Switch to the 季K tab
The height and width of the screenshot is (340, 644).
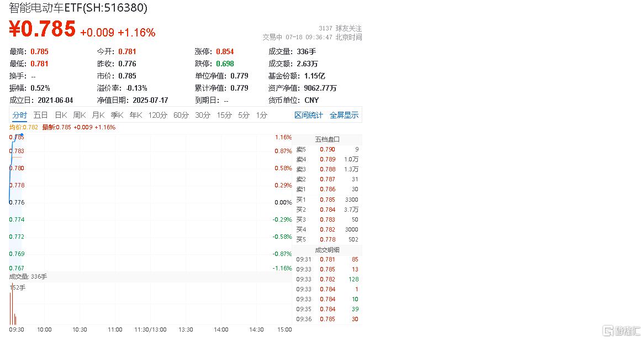click(x=117, y=115)
